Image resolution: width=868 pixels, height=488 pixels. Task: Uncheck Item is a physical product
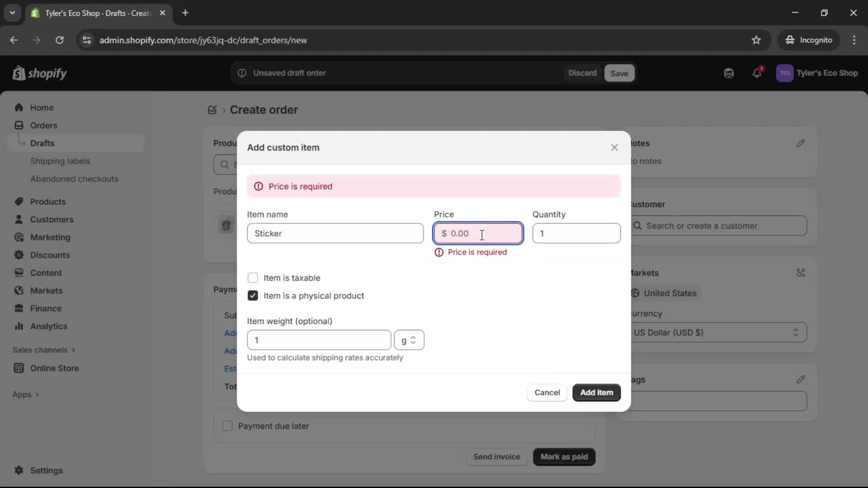(253, 296)
